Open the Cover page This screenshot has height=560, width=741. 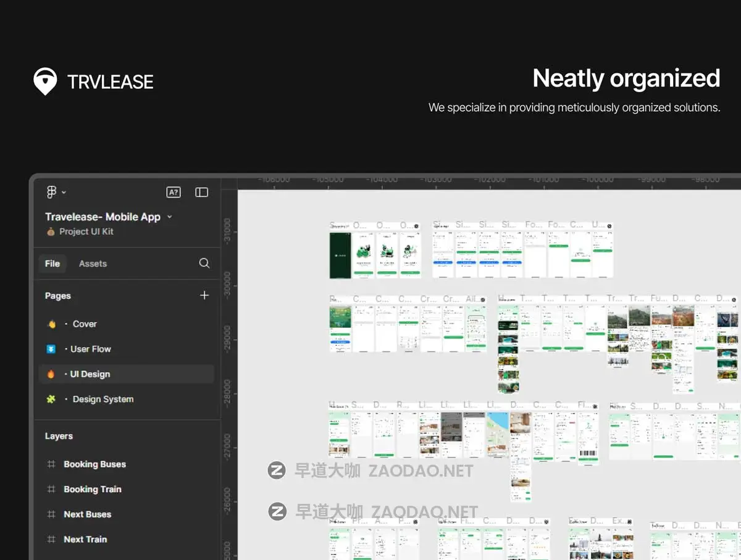85,324
